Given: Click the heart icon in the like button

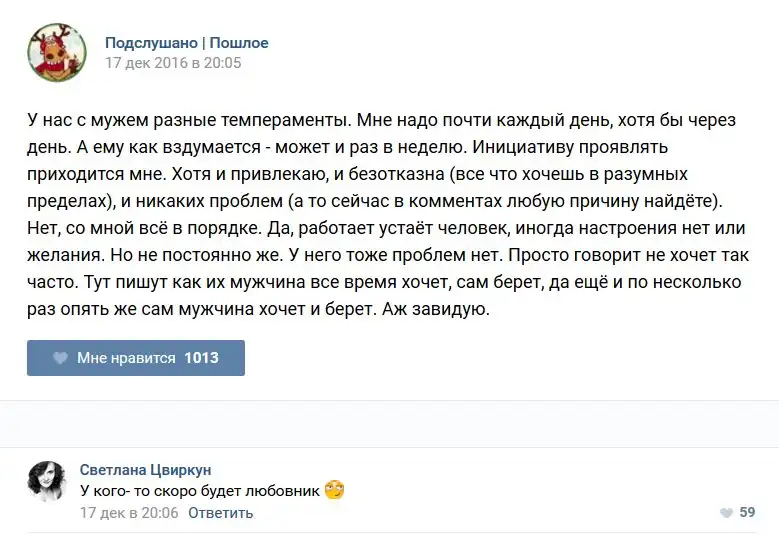Looking at the screenshot, I should pyautogui.click(x=60, y=358).
